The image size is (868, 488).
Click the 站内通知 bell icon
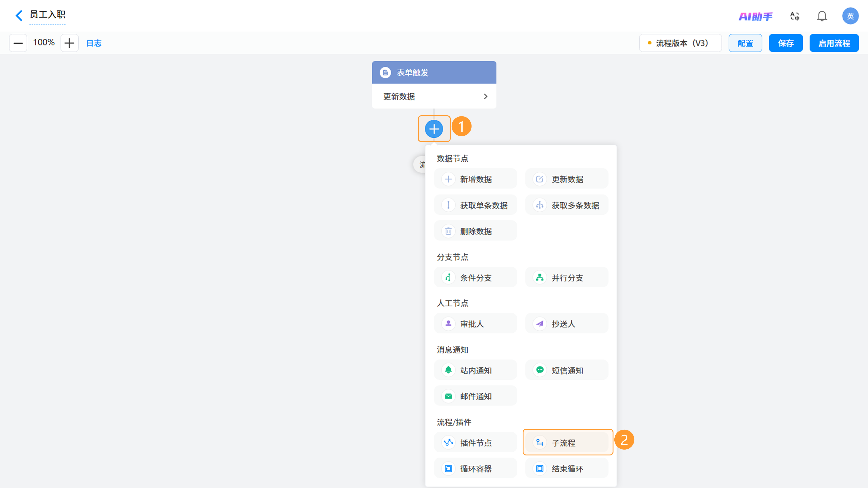448,370
